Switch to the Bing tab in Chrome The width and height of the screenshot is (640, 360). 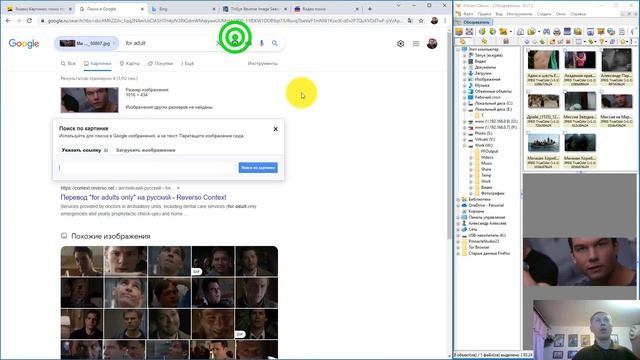[183, 9]
